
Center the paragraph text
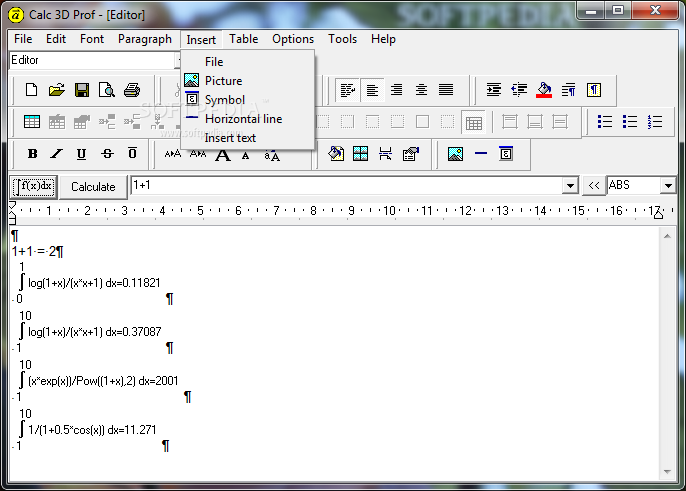pos(421,90)
